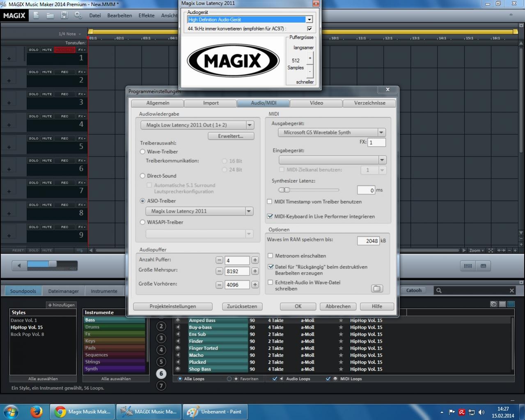Image resolution: width=525 pixels, height=420 pixels.
Task: Open Unbenannt - Paint from taskbar
Action: (214, 411)
